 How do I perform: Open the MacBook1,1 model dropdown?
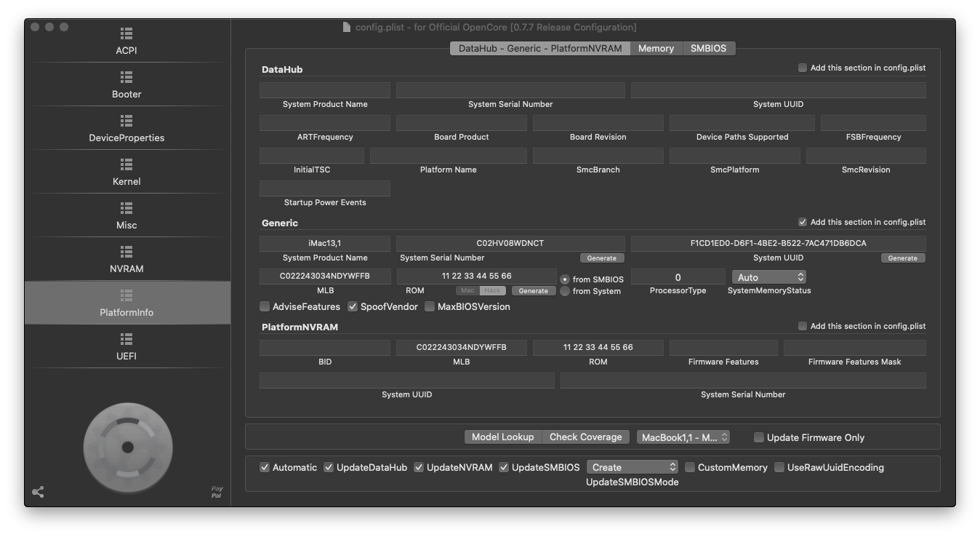(x=683, y=437)
